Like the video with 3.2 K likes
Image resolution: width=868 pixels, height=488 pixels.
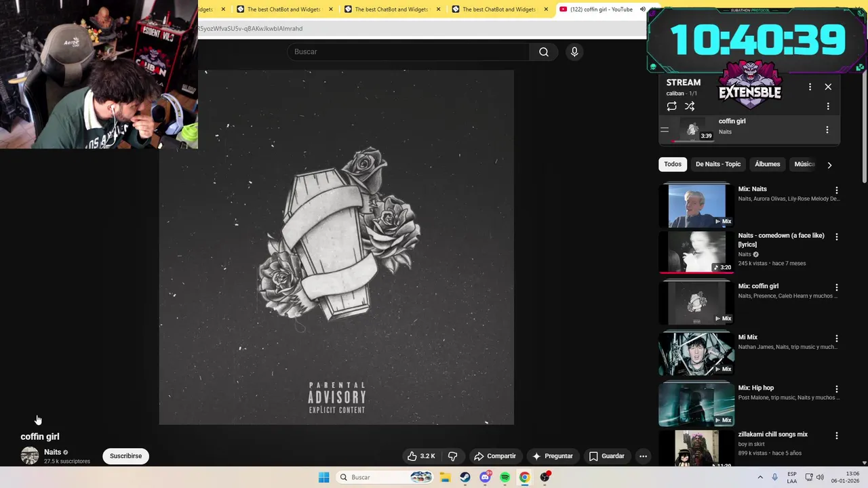[421, 456]
